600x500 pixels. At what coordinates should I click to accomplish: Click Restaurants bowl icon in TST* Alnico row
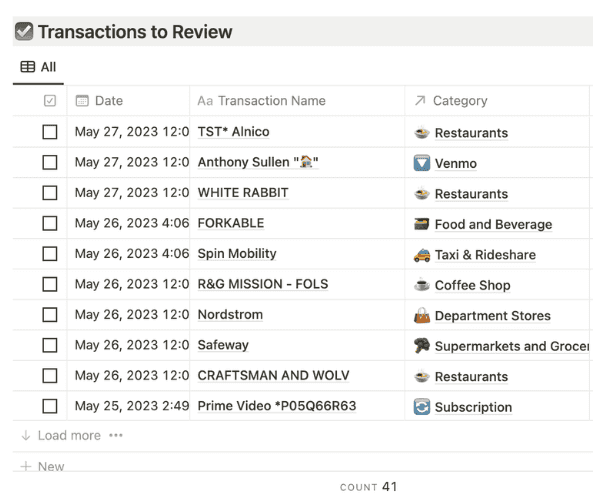point(422,133)
